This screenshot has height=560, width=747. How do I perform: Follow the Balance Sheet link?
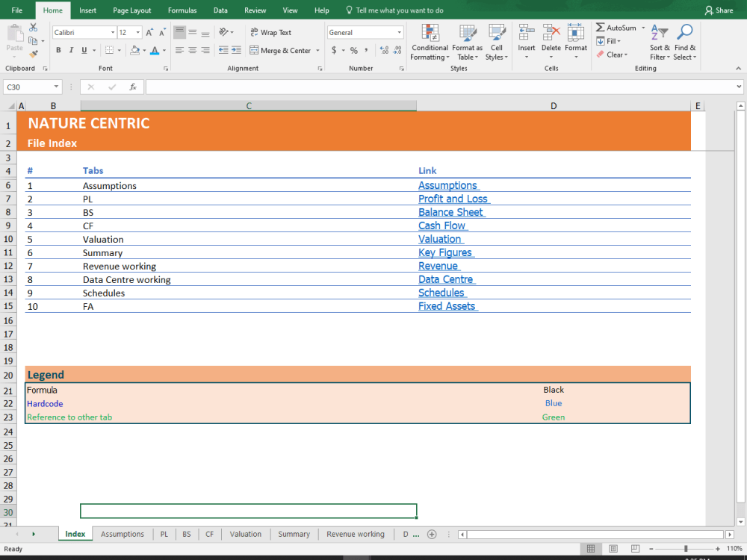coord(450,212)
